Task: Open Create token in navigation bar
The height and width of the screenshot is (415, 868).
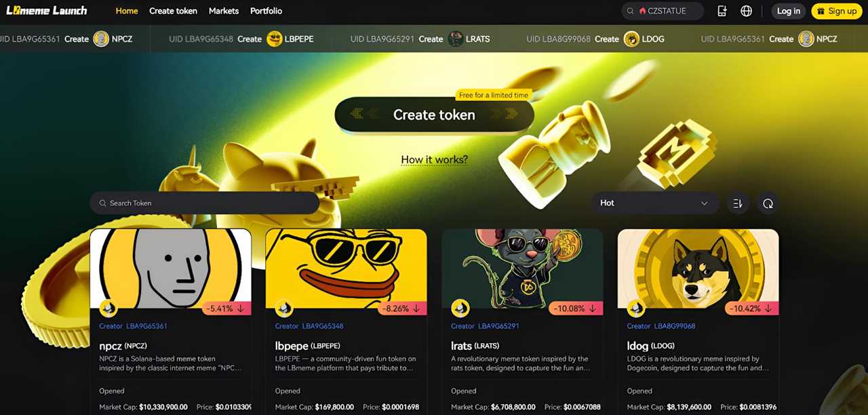Action: click(173, 11)
